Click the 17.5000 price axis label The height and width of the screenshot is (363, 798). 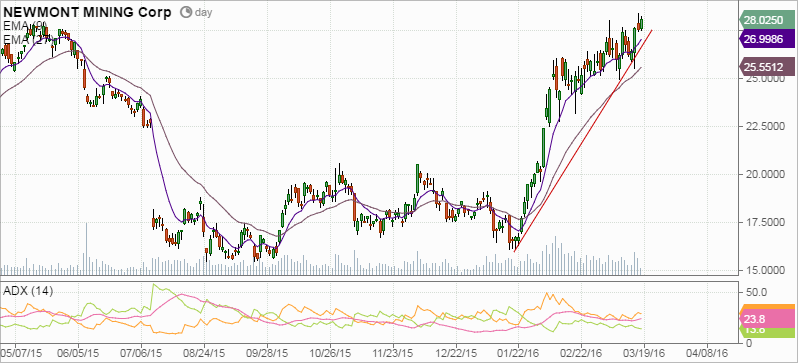coord(764,222)
